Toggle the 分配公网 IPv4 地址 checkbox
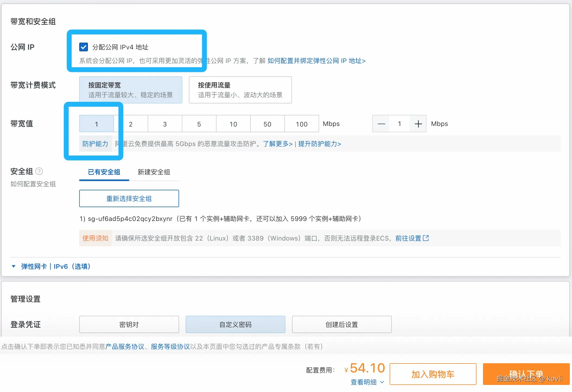 (x=84, y=47)
